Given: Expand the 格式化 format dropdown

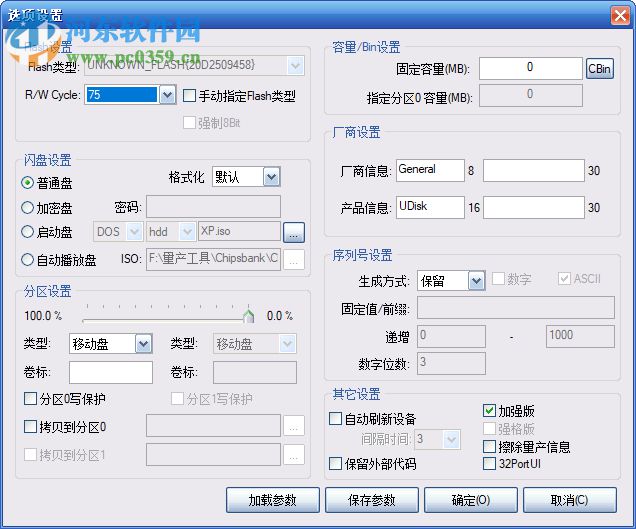Looking at the screenshot, I should click(272, 177).
